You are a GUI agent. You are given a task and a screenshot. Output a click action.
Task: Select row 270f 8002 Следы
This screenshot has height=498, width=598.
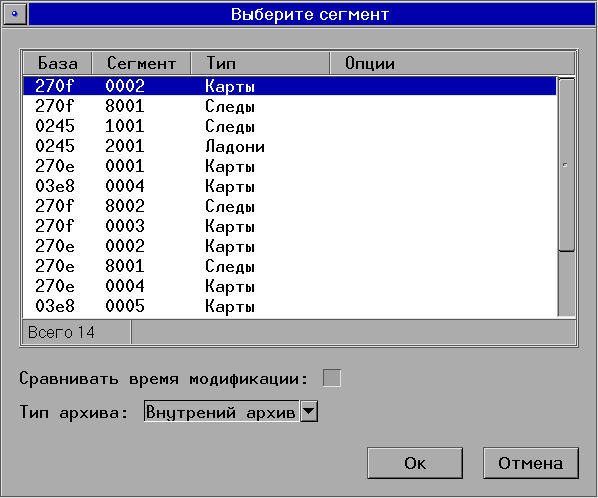coord(290,206)
